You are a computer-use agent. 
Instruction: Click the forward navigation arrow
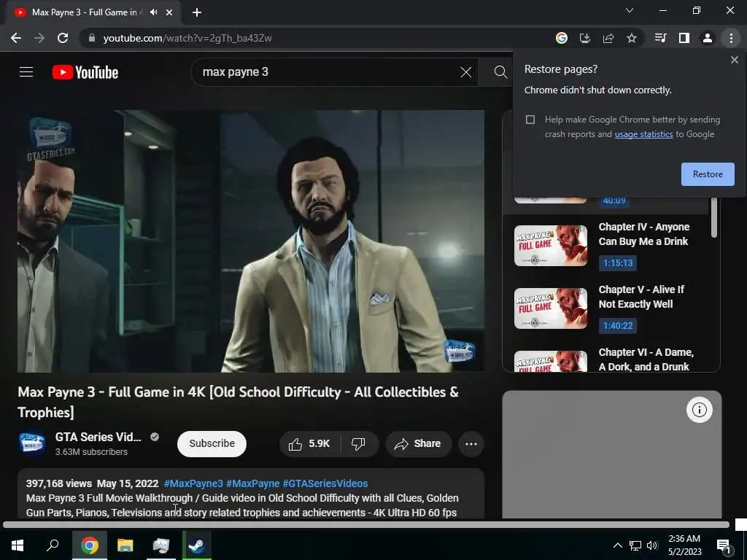pos(39,38)
